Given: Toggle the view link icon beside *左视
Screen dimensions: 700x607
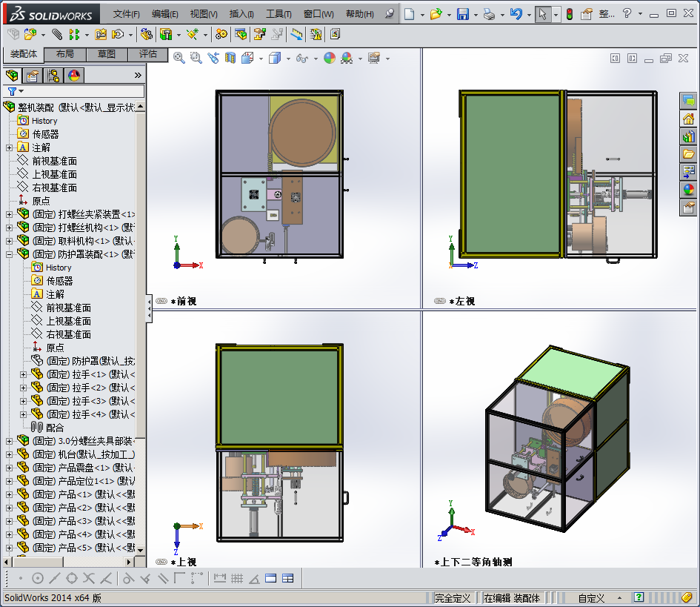Looking at the screenshot, I should [x=440, y=301].
